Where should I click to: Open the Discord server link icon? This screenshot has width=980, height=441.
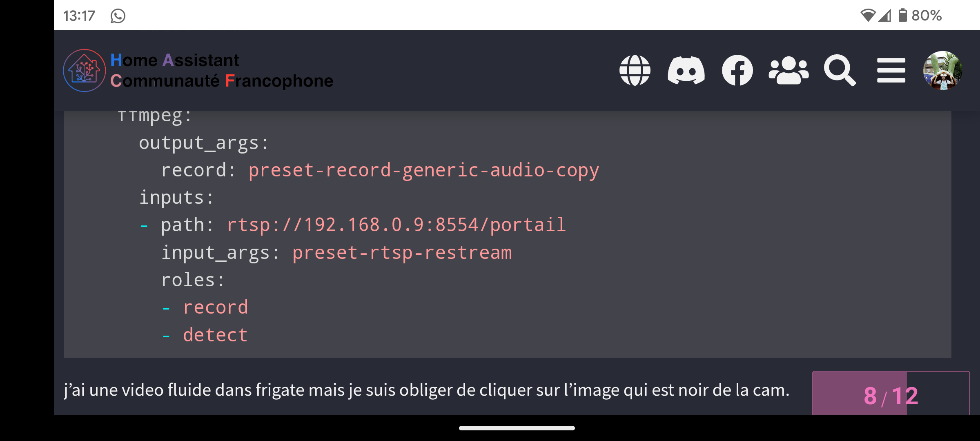(686, 70)
